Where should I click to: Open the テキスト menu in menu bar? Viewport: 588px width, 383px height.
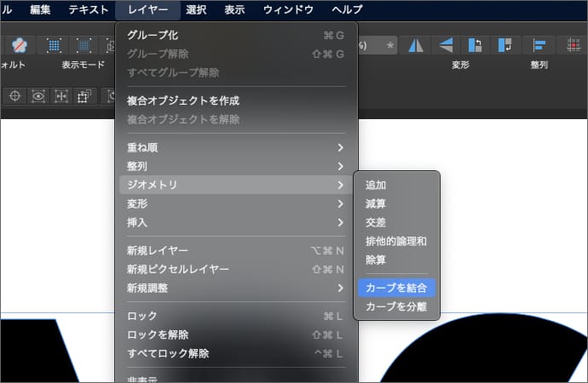pyautogui.click(x=89, y=9)
